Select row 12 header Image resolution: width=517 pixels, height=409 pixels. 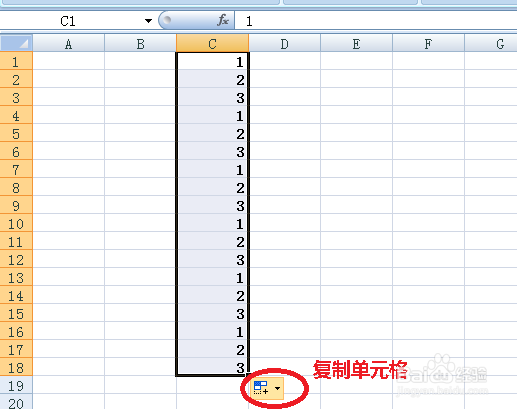16,259
